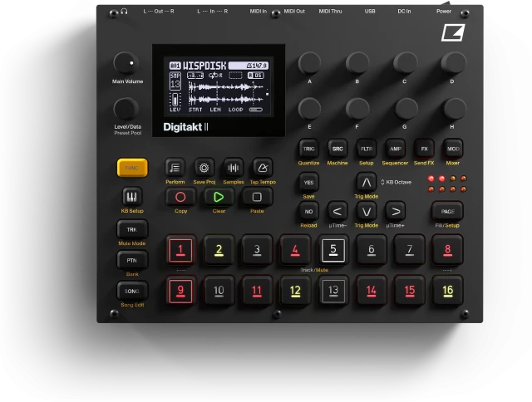Screen dimensions: 532x402
Task: Toggle trig key 9
Action: tap(180, 291)
